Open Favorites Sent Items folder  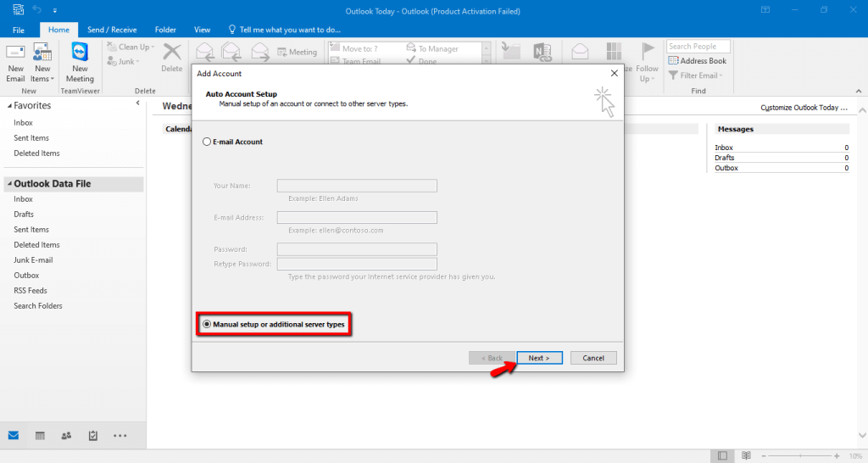click(x=31, y=138)
